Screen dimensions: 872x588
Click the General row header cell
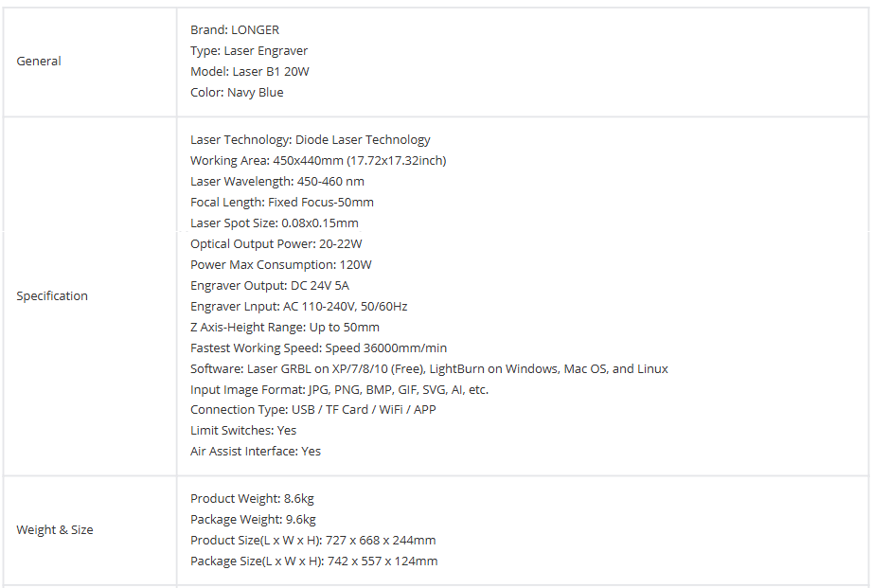point(39,62)
